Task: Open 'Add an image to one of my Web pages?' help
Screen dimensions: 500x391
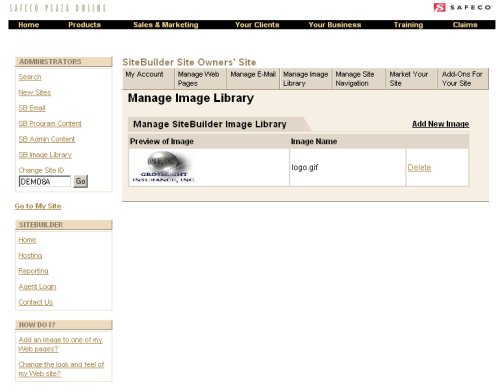Action: point(60,344)
